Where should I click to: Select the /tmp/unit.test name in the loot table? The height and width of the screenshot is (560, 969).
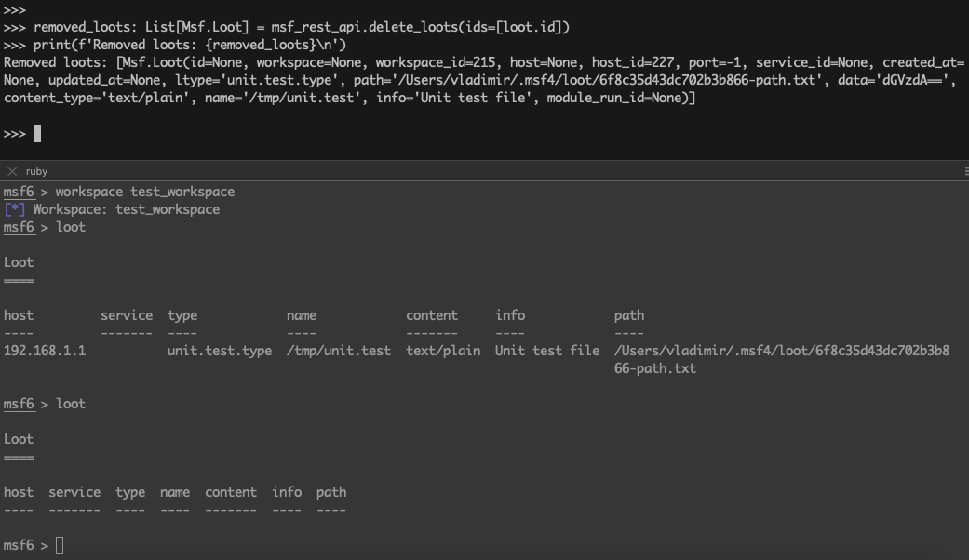(339, 351)
